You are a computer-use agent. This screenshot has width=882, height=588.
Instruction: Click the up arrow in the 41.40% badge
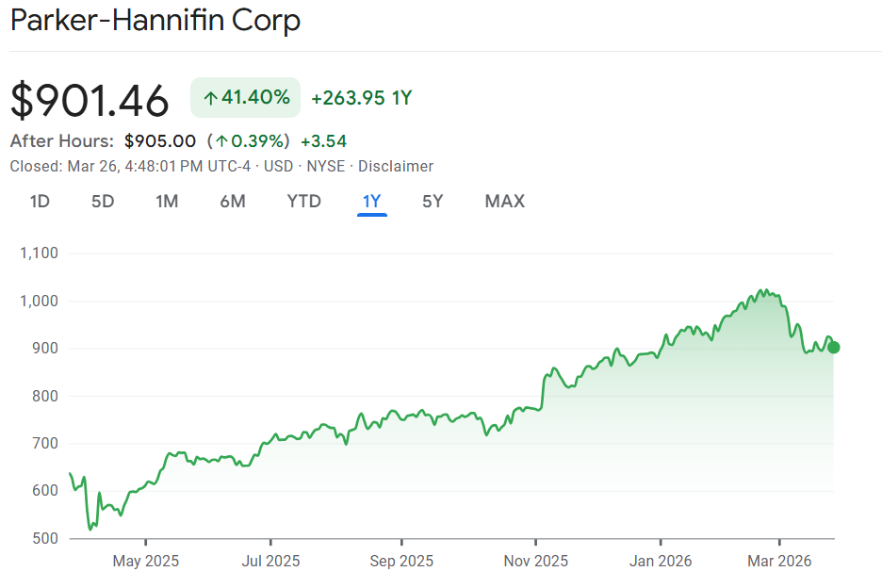click(210, 98)
